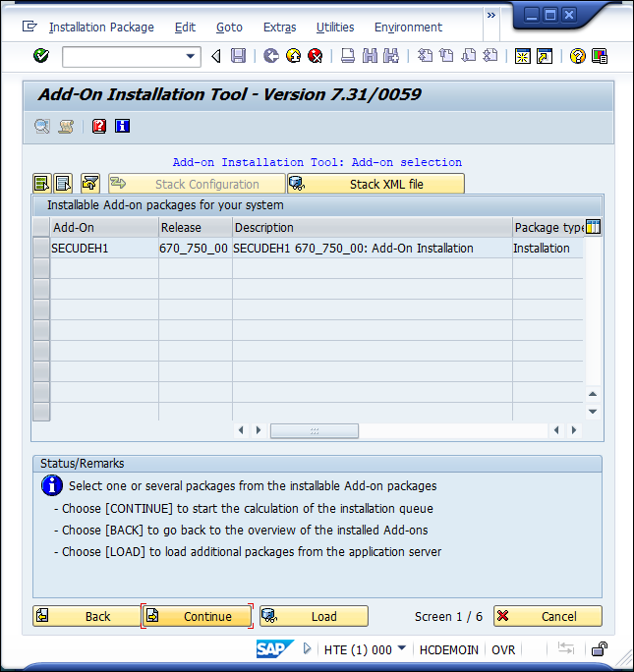Click the Add-On column header

(104, 227)
